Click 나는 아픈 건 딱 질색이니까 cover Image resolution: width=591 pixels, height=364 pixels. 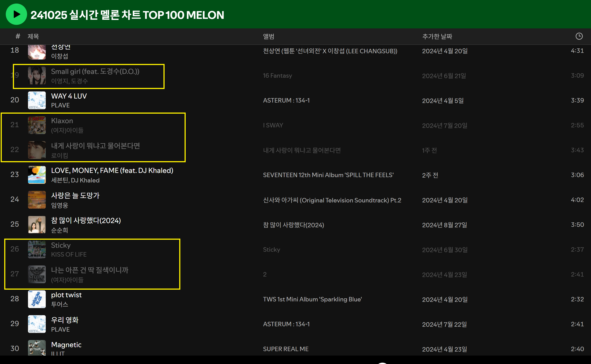coord(37,275)
